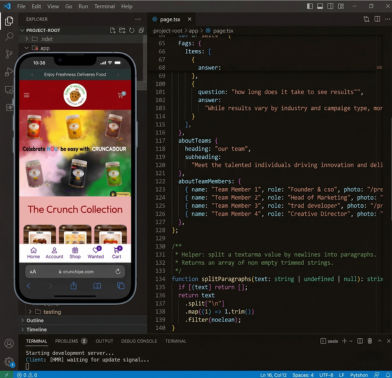Click the phone browser address bar
The height and width of the screenshot is (378, 392).
tap(75, 272)
